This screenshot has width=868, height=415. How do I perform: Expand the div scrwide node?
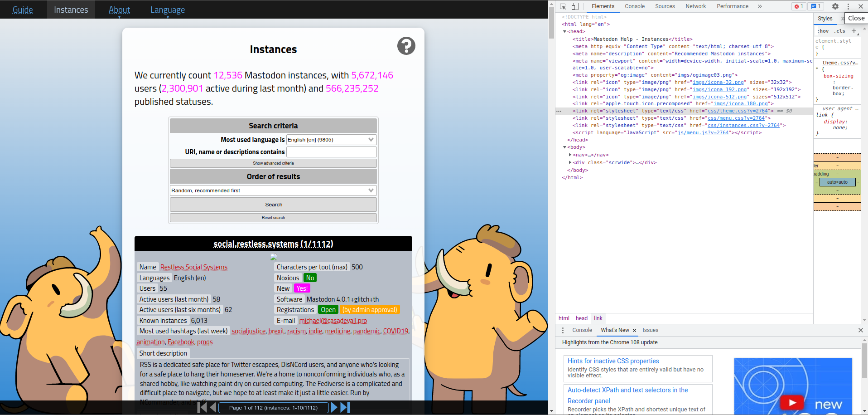click(x=570, y=162)
